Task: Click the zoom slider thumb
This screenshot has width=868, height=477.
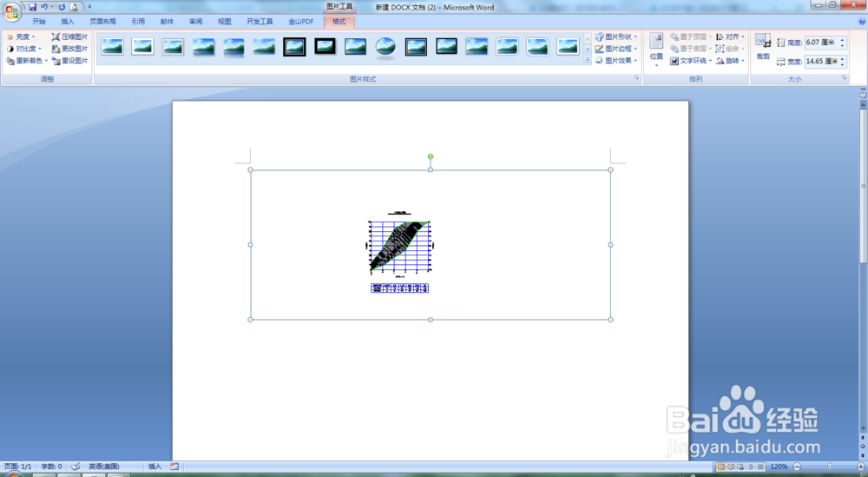Action: click(x=829, y=467)
